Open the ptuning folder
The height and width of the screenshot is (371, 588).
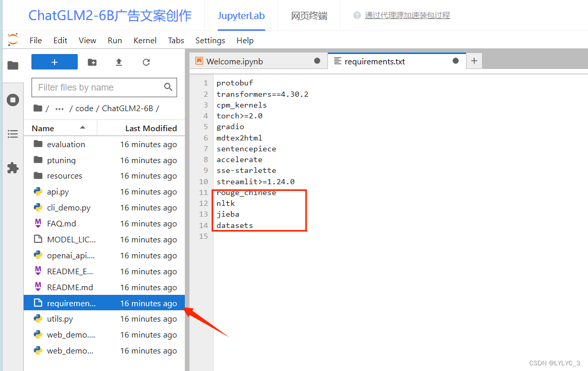pyautogui.click(x=104, y=161)
